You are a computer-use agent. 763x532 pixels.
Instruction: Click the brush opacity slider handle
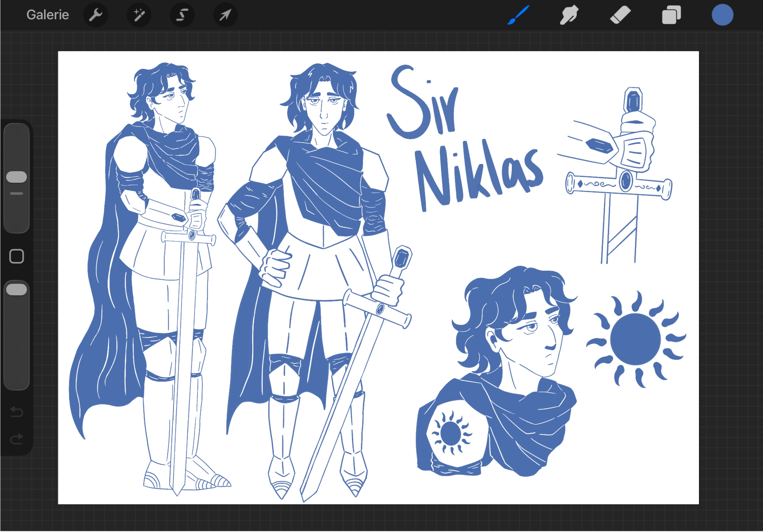coord(17,290)
